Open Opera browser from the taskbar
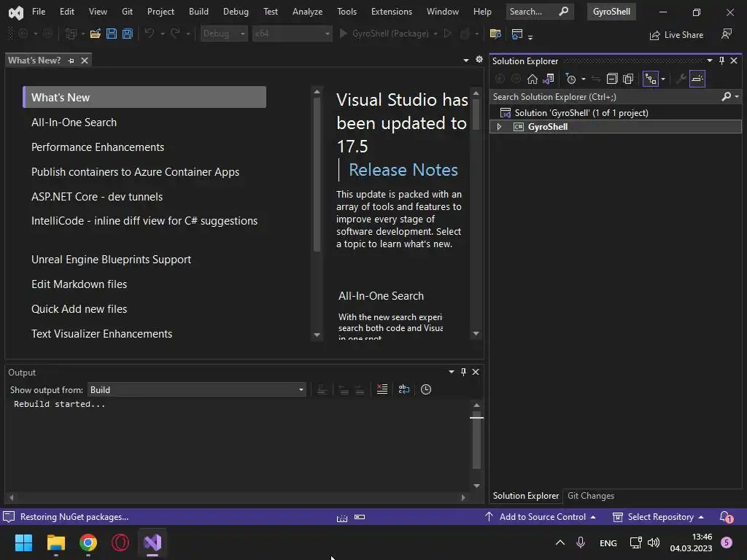The width and height of the screenshot is (747, 560). 120,542
